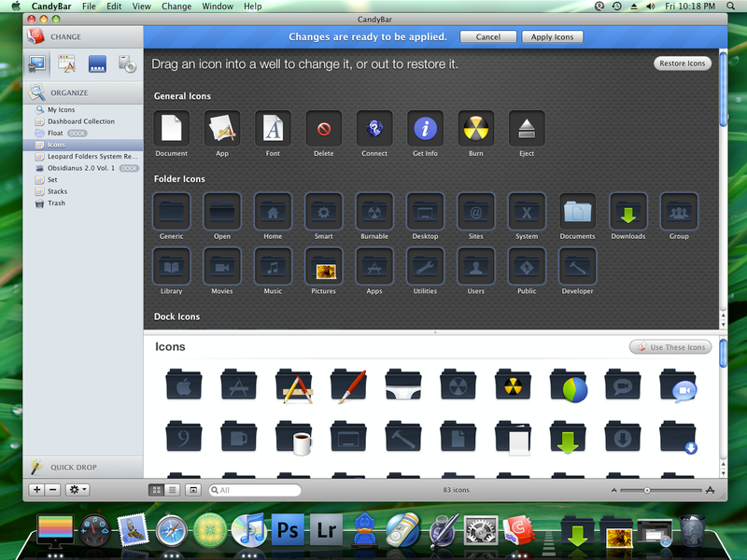
Task: Open the Window menu
Action: click(218, 7)
